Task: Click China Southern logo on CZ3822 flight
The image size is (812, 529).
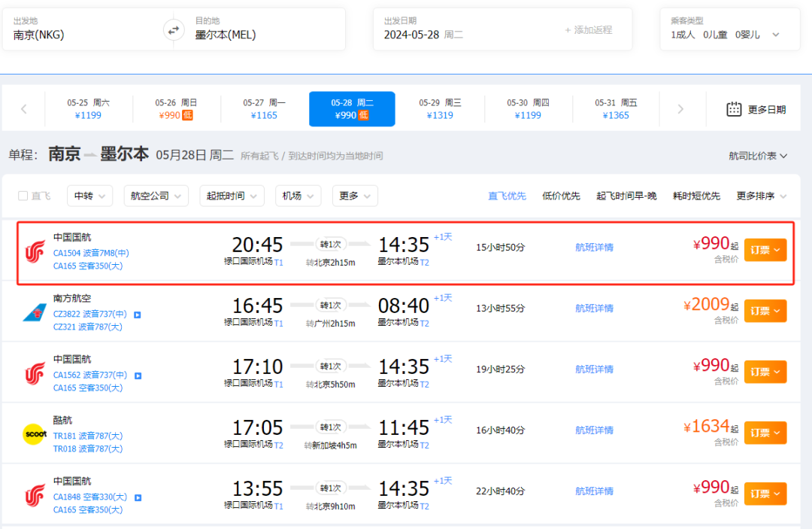Action: [35, 312]
